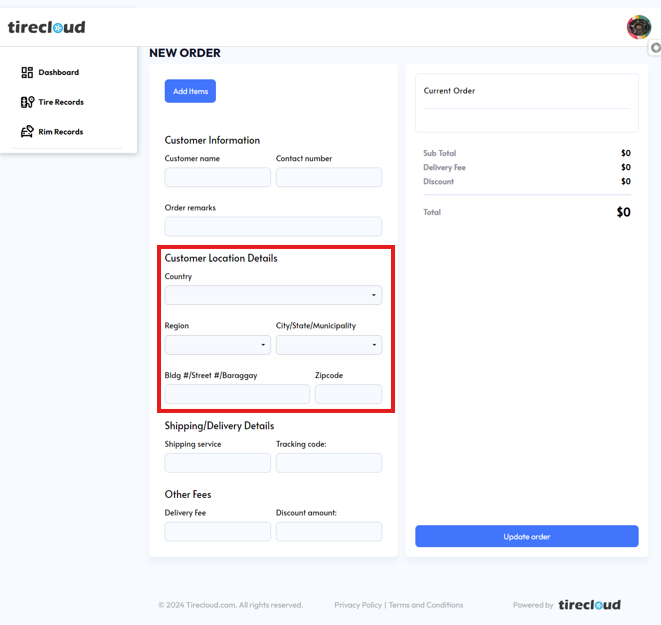The width and height of the screenshot is (661, 625).
Task: Open the Privacy Policy link
Action: tap(358, 605)
